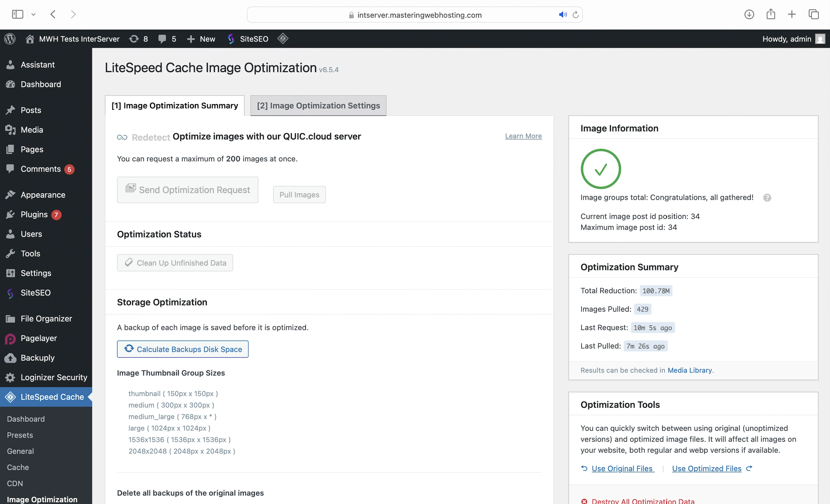The height and width of the screenshot is (504, 830).
Task: Click Use Original Files link
Action: 622,468
